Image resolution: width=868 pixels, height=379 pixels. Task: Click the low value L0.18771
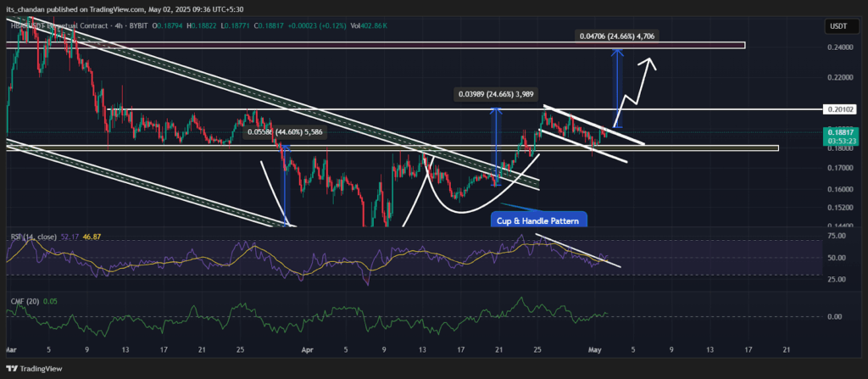coord(236,26)
